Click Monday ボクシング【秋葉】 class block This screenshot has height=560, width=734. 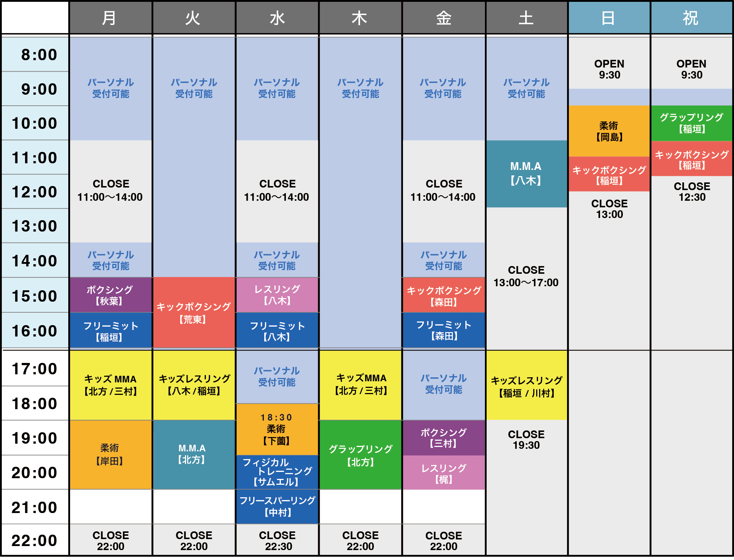pos(110,295)
